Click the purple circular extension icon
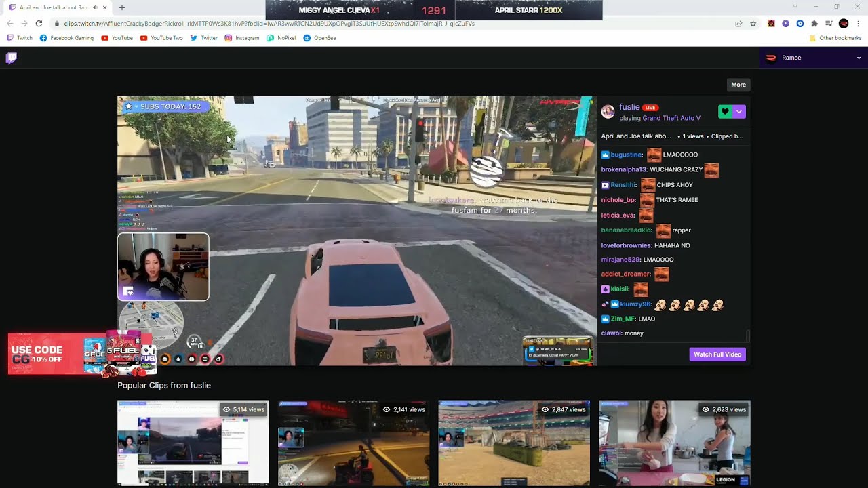The width and height of the screenshot is (868, 488). 785,24
